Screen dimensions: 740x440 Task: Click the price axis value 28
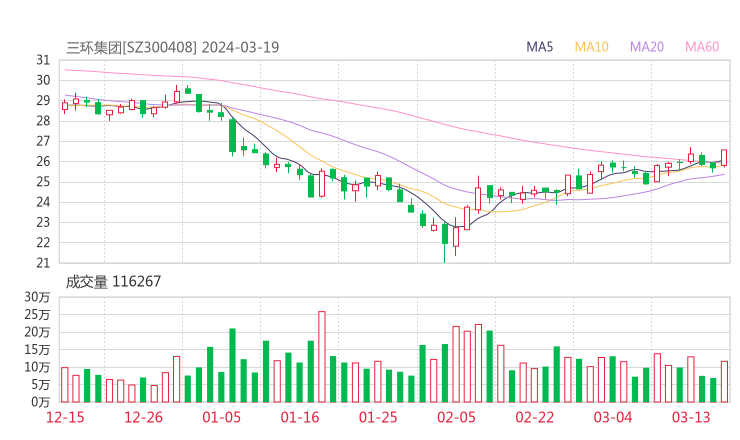(x=43, y=121)
